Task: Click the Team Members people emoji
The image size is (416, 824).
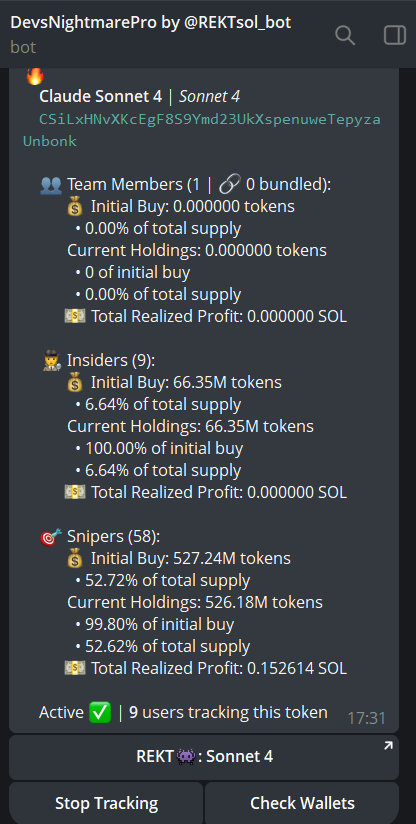Action: click(51, 185)
